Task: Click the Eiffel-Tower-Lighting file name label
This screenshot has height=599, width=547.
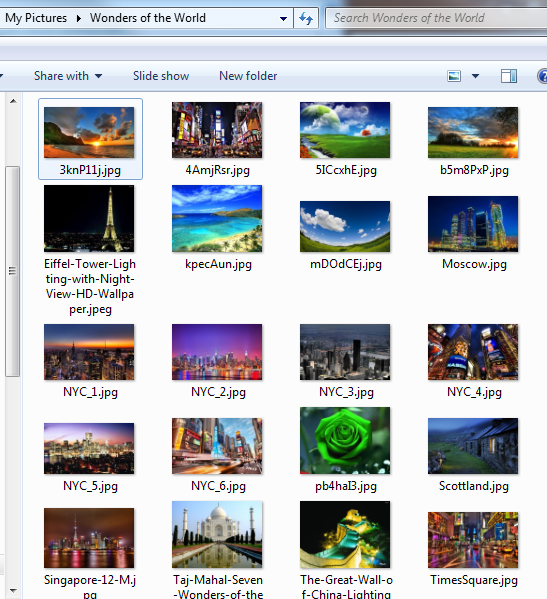Action: coord(90,286)
